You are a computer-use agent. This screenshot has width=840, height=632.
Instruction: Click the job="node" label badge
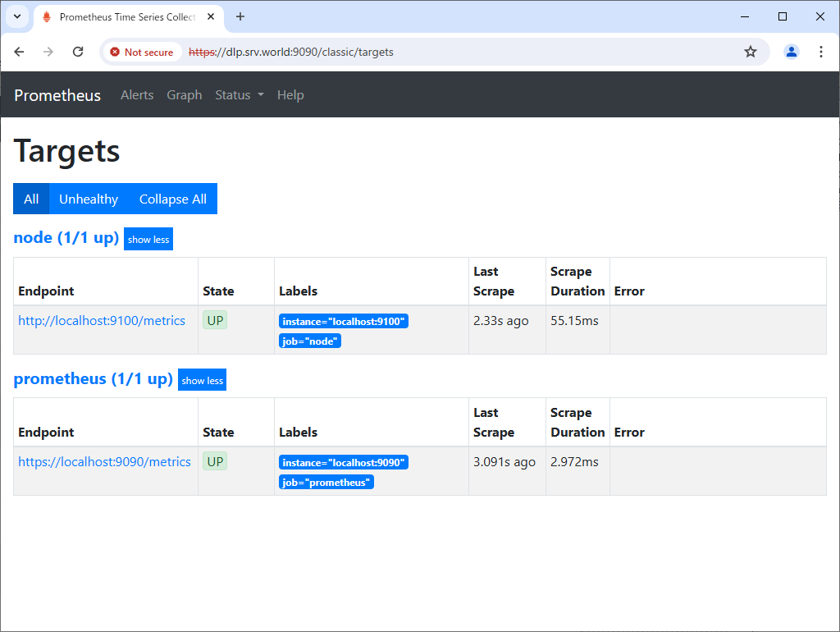309,341
